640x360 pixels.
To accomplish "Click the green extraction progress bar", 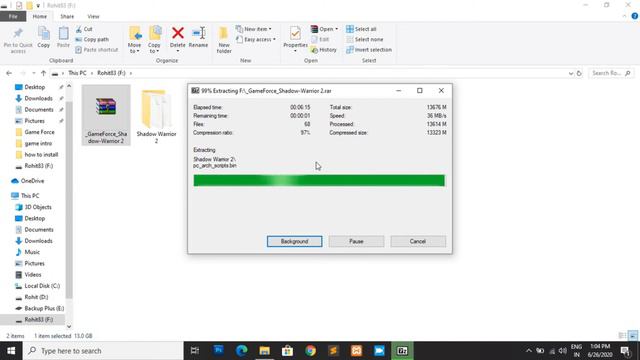I will tap(319, 180).
